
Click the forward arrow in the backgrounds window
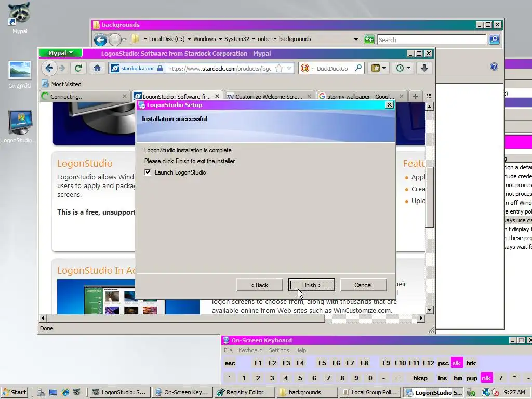pyautogui.click(x=115, y=39)
